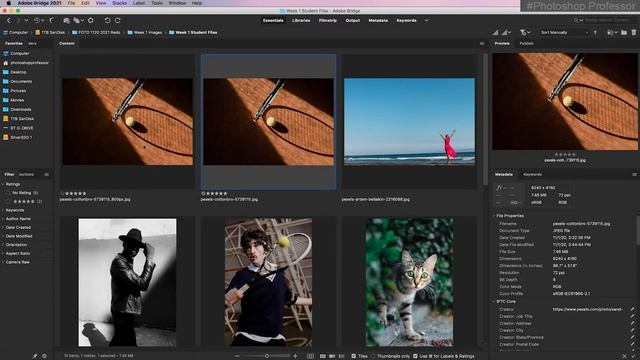Open the Sort Manually dropdown

564,32
